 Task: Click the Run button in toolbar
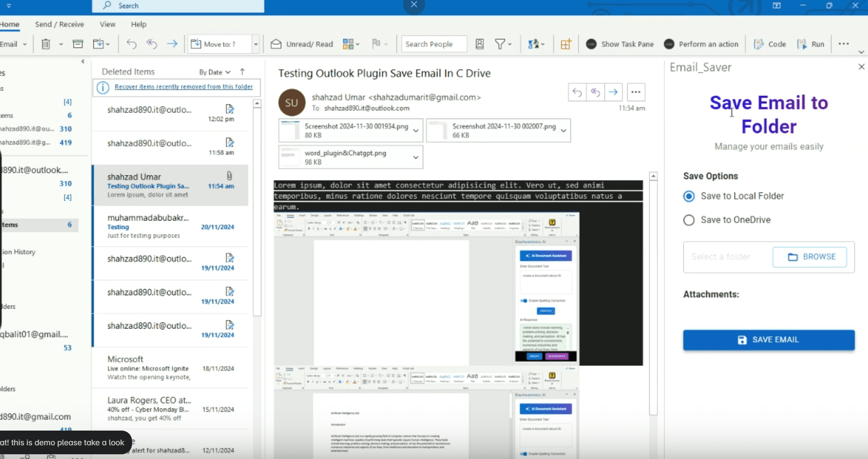(x=811, y=44)
